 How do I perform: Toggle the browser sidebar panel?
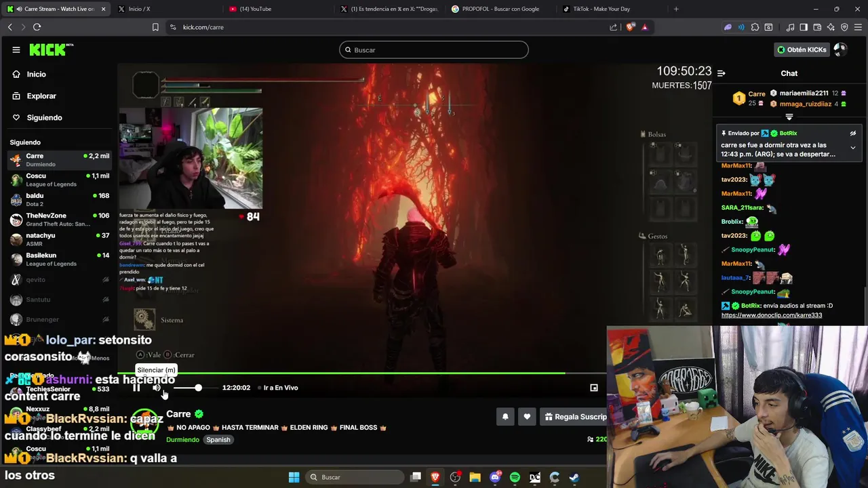tap(804, 27)
